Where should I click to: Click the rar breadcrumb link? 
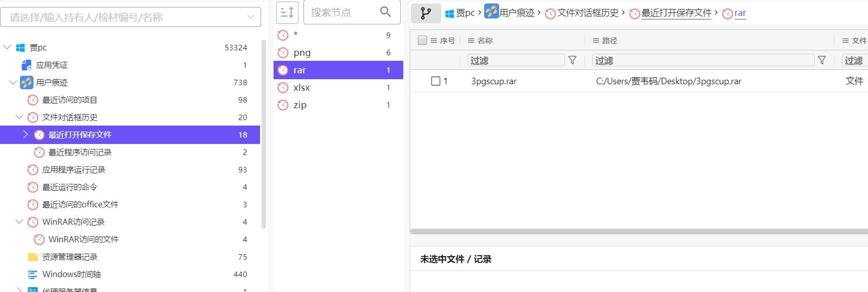tap(740, 13)
